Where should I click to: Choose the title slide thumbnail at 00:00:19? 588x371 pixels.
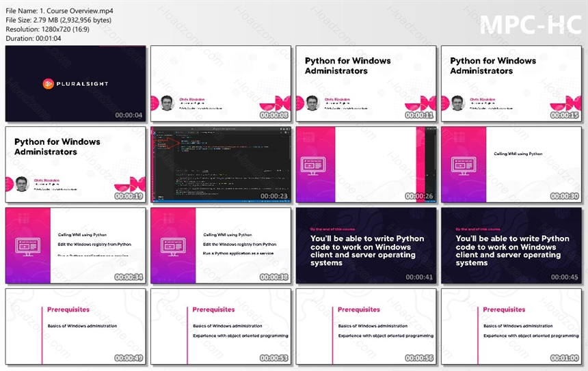75,165
